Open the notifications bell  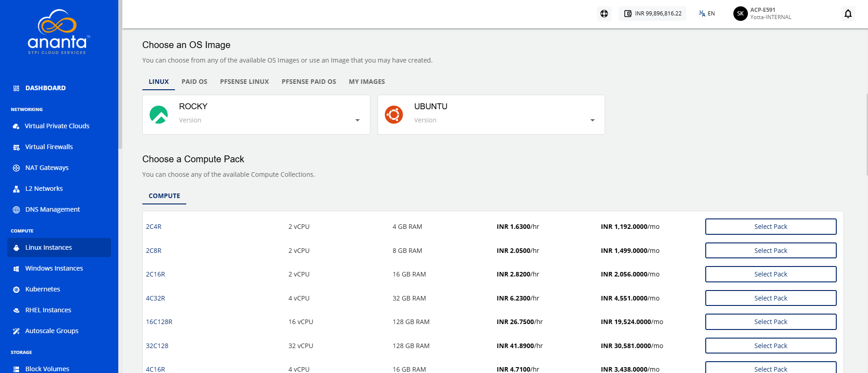coord(848,14)
